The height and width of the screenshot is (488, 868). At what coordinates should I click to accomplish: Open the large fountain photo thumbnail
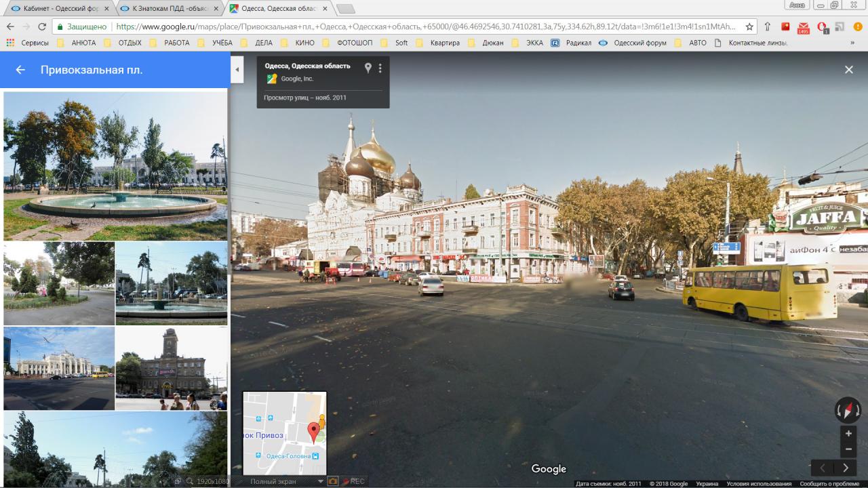(115, 166)
